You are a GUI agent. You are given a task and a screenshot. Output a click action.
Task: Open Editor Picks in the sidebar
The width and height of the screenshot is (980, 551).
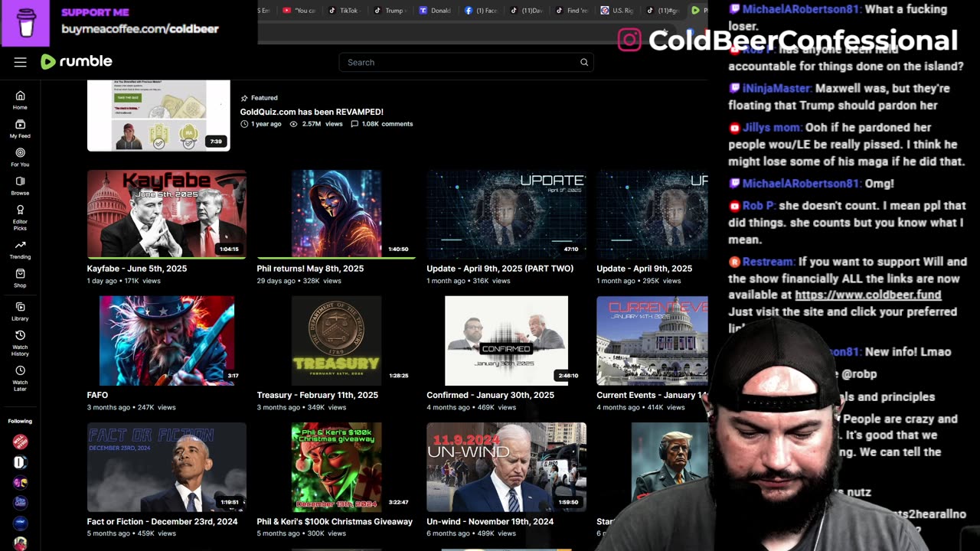point(20,217)
